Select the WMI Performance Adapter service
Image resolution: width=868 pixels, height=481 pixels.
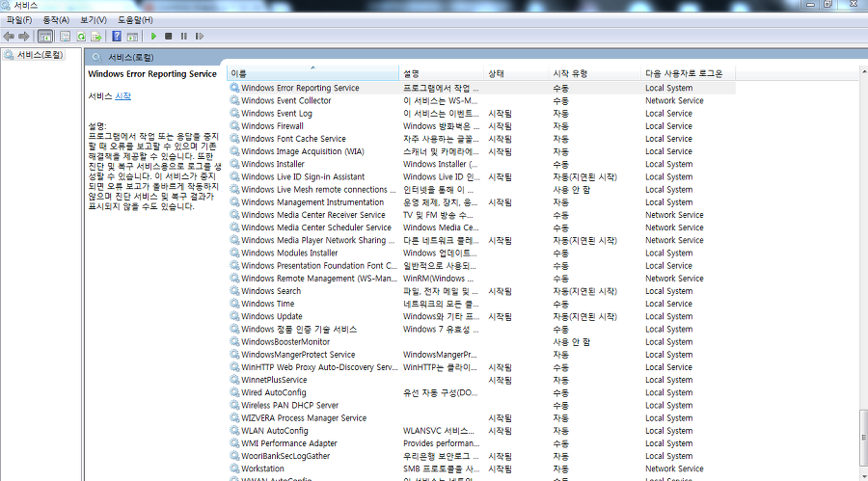pos(289,443)
